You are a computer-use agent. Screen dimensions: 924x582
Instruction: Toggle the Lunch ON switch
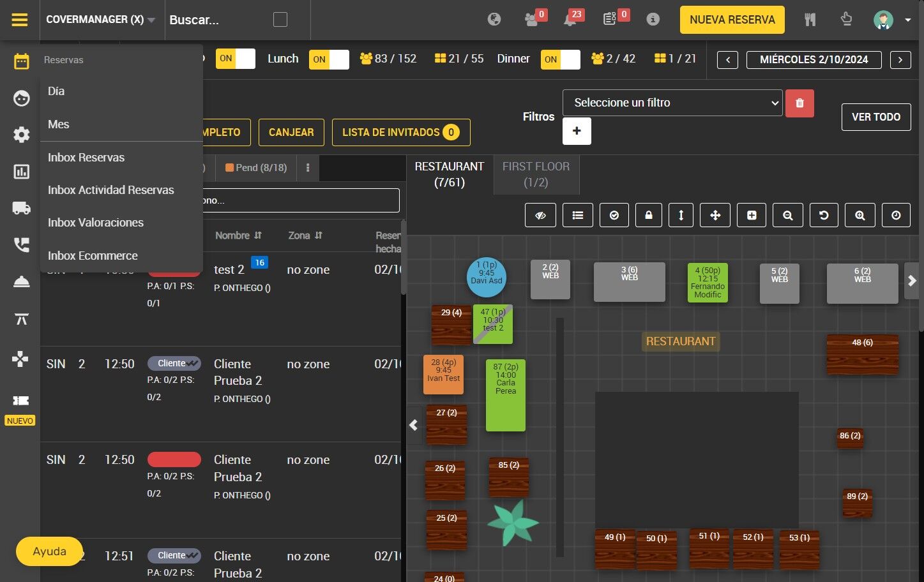[329, 59]
